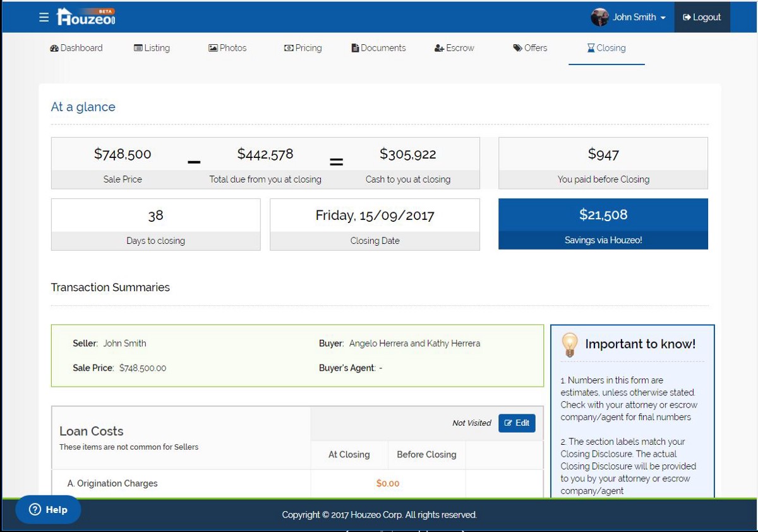Open the hamburger menu icon
This screenshot has height=532, width=758.
click(x=44, y=17)
